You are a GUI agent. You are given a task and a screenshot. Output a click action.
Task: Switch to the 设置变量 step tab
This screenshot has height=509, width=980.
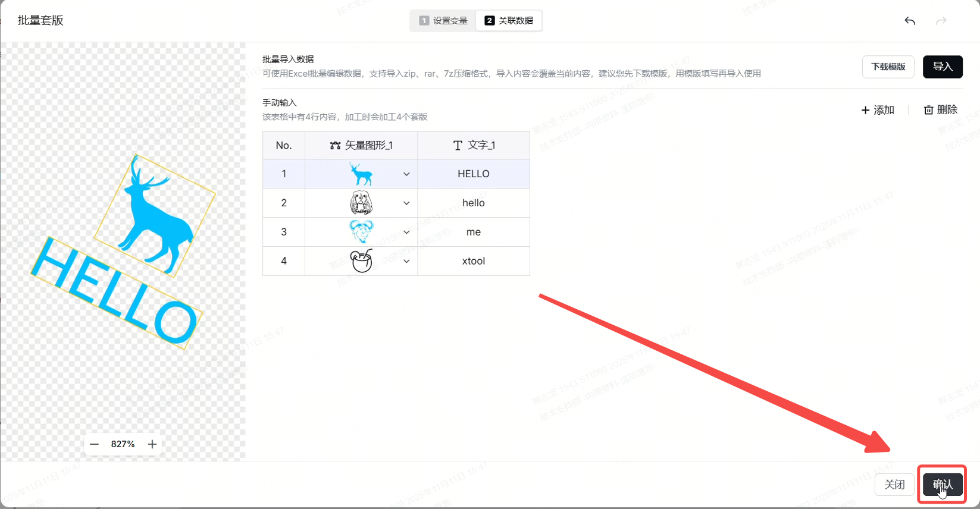[x=443, y=21]
